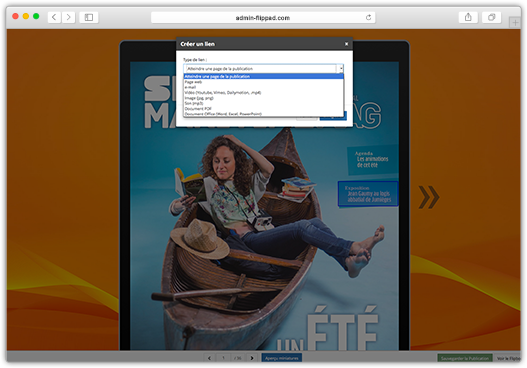Show all tabs overview button
Image resolution: width=527 pixels, height=368 pixels.
pyautogui.click(x=491, y=17)
